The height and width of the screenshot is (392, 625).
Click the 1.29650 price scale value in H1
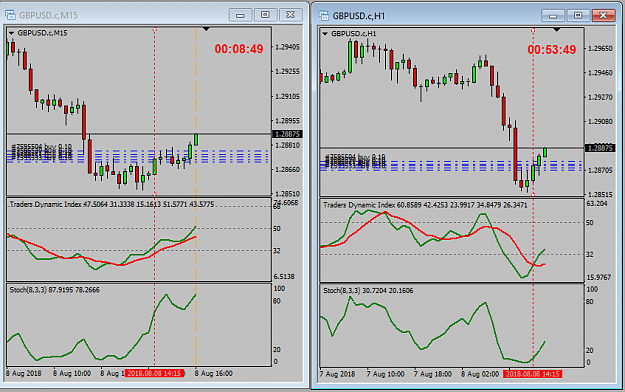(600, 48)
